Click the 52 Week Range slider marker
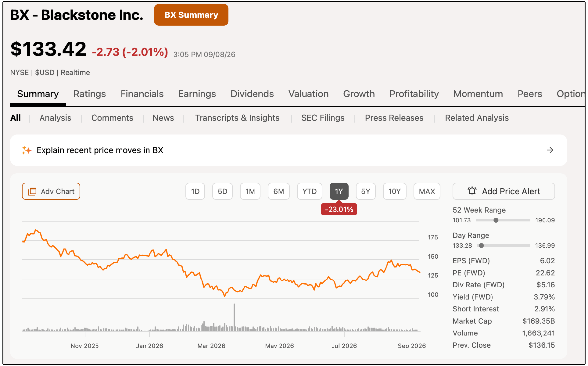 [496, 220]
